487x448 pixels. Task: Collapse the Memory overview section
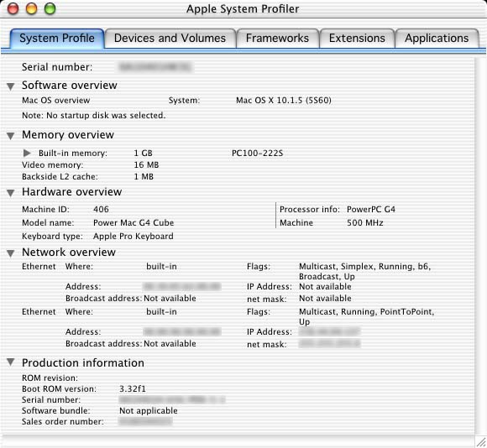click(x=11, y=136)
